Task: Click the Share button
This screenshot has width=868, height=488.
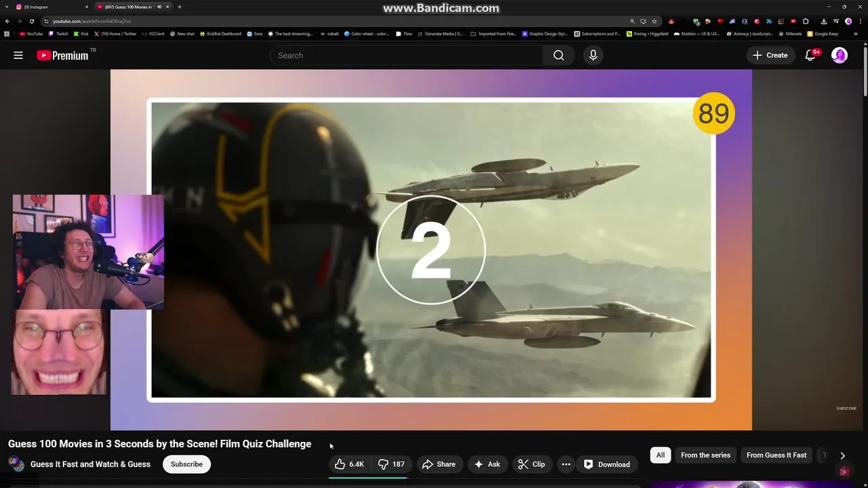Action: pyautogui.click(x=439, y=464)
